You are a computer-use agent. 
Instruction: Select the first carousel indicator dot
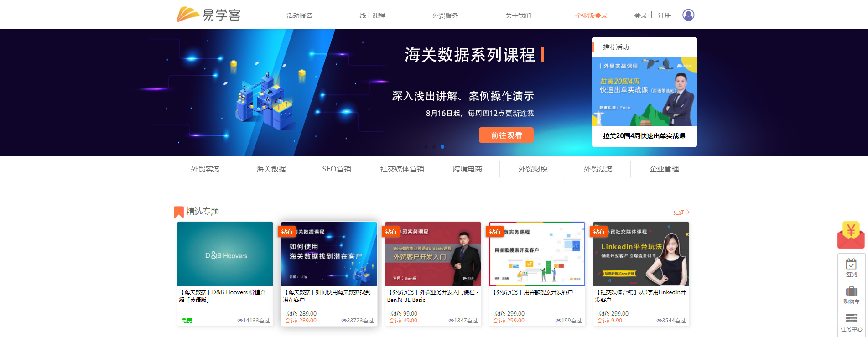tap(426, 147)
